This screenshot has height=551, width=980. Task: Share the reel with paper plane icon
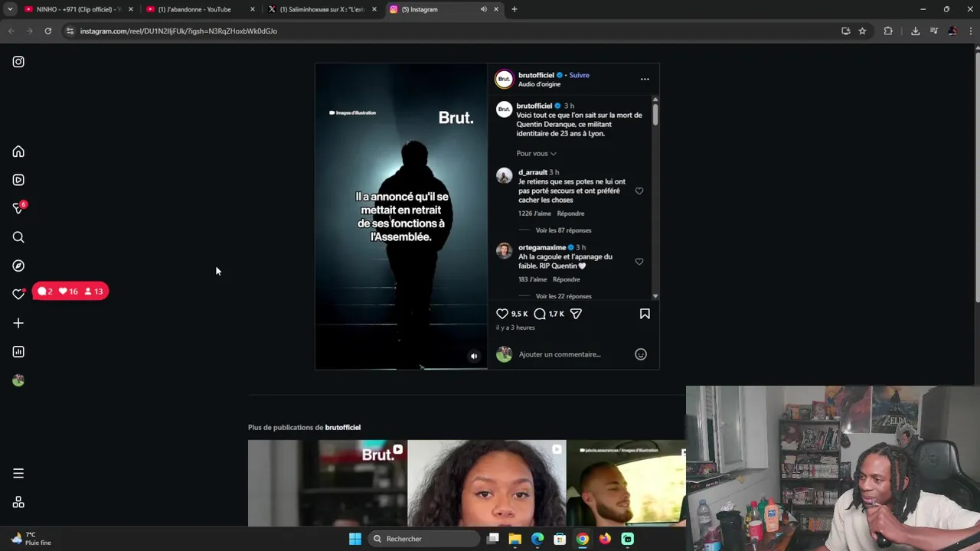pyautogui.click(x=576, y=314)
